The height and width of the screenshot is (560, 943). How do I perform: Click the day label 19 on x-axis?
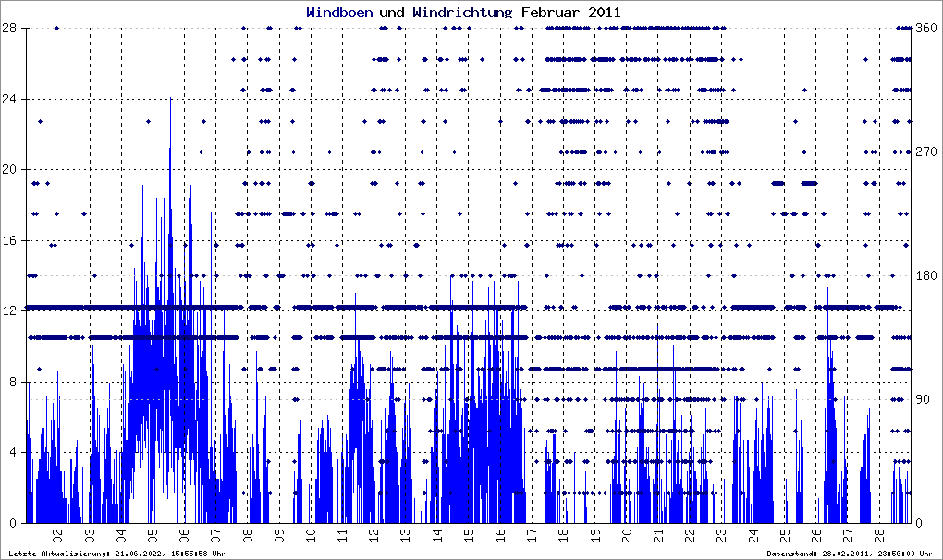tap(594, 535)
